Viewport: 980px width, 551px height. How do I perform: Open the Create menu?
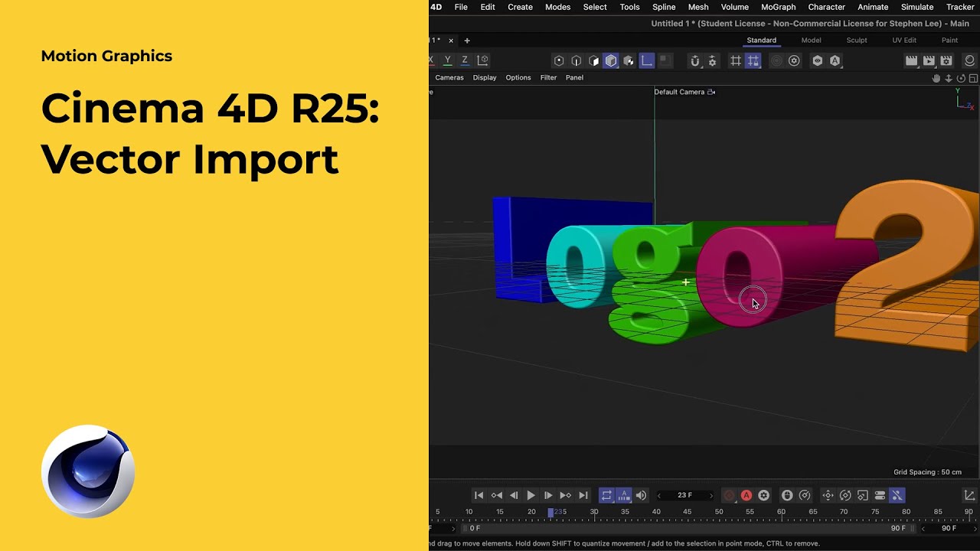tap(520, 7)
